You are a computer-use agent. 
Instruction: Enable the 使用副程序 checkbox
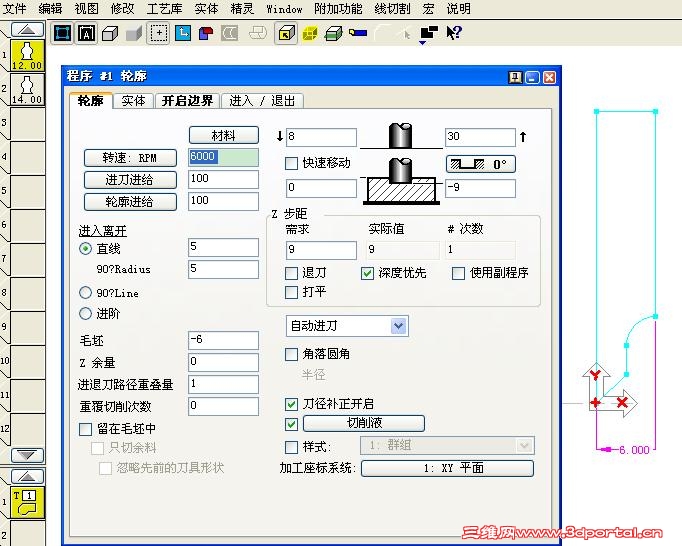point(458,273)
